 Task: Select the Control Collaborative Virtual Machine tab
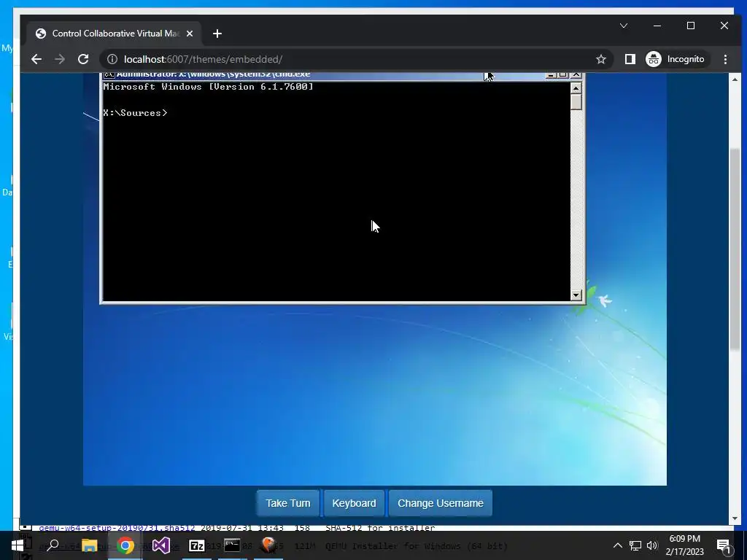coord(115,34)
